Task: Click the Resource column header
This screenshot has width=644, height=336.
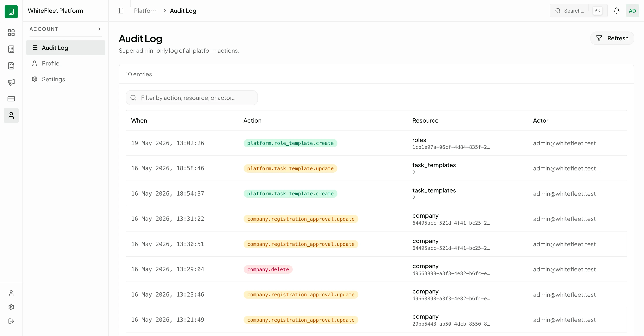Action: click(x=425, y=121)
